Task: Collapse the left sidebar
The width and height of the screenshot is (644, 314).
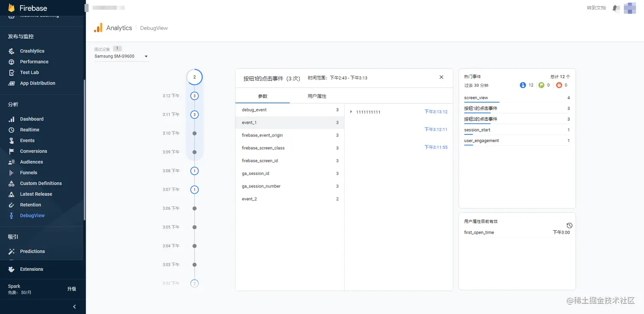Action: tap(74, 306)
